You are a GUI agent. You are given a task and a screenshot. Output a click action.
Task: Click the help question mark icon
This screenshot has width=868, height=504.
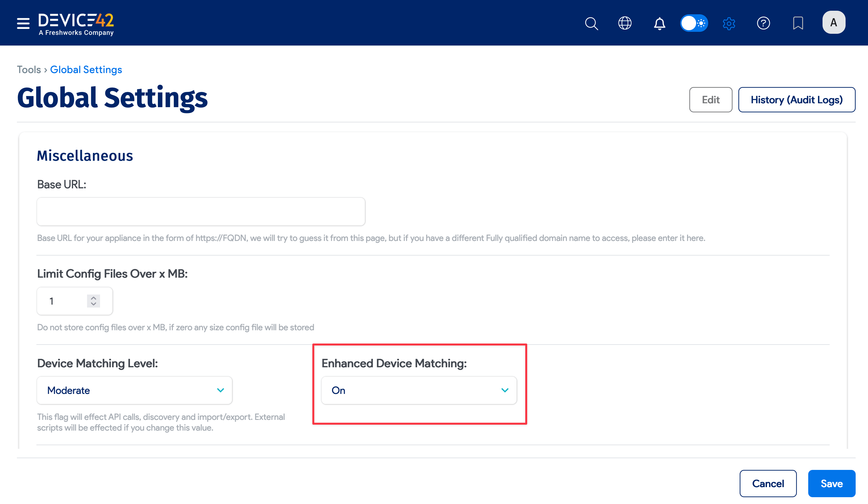click(764, 23)
